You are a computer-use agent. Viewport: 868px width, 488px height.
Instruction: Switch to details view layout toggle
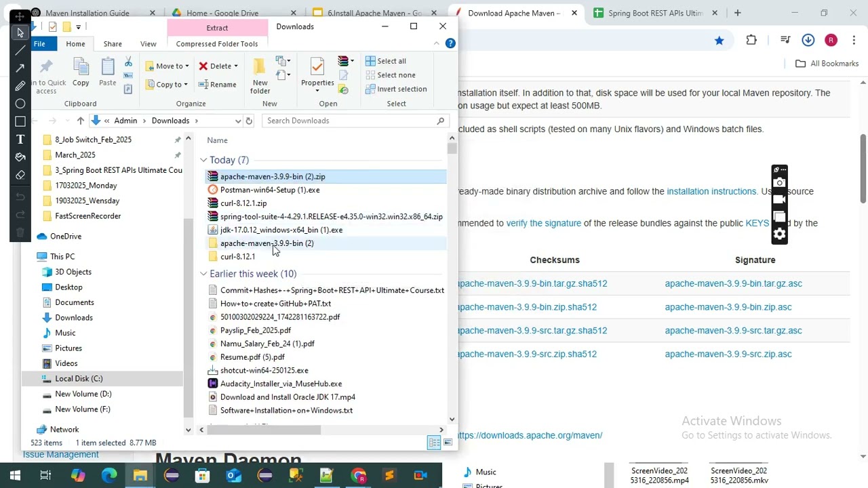point(434,443)
